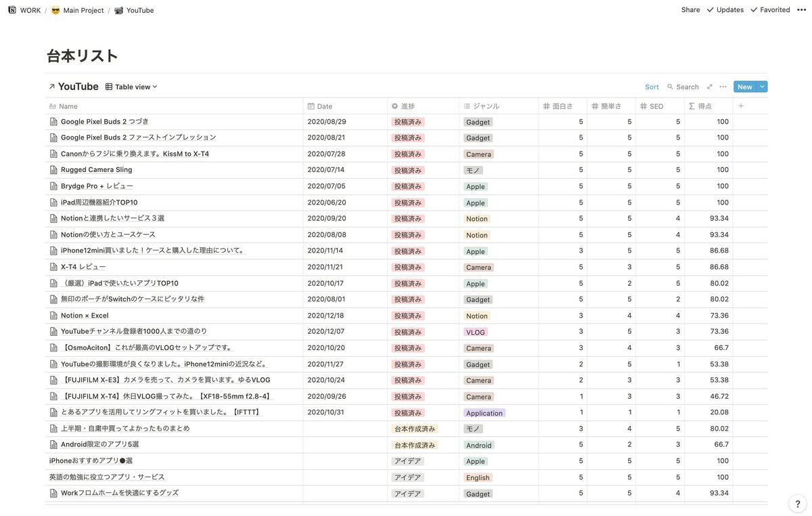Open the Updates panel
Screen dimensions: 812x516
coord(725,10)
